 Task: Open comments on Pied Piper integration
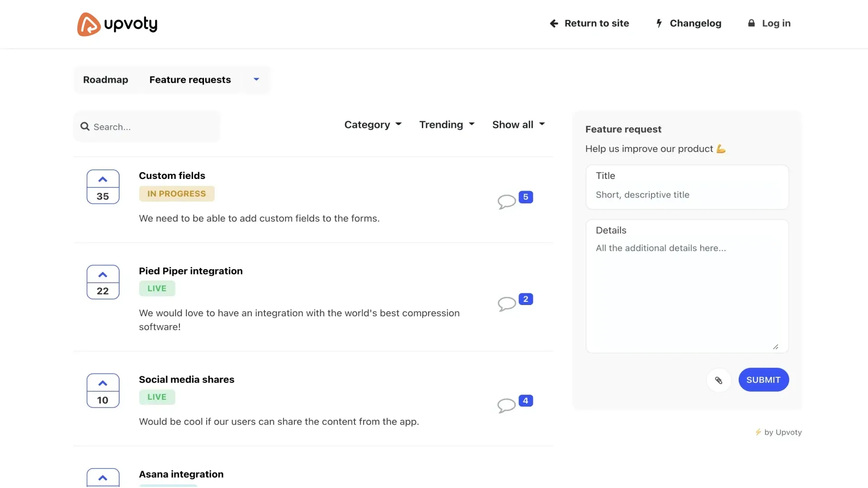pyautogui.click(x=507, y=303)
